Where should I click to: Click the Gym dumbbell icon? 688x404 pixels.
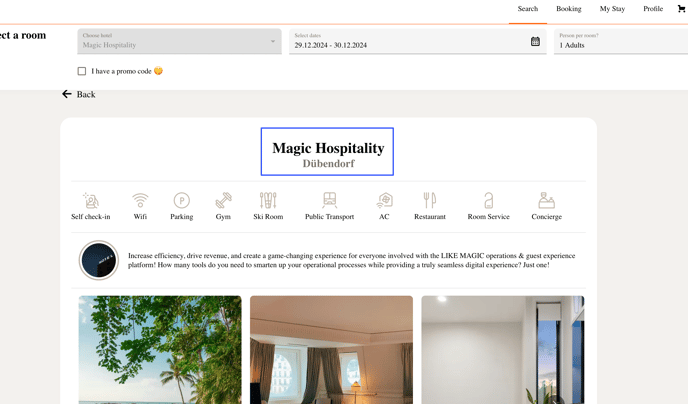pyautogui.click(x=223, y=200)
